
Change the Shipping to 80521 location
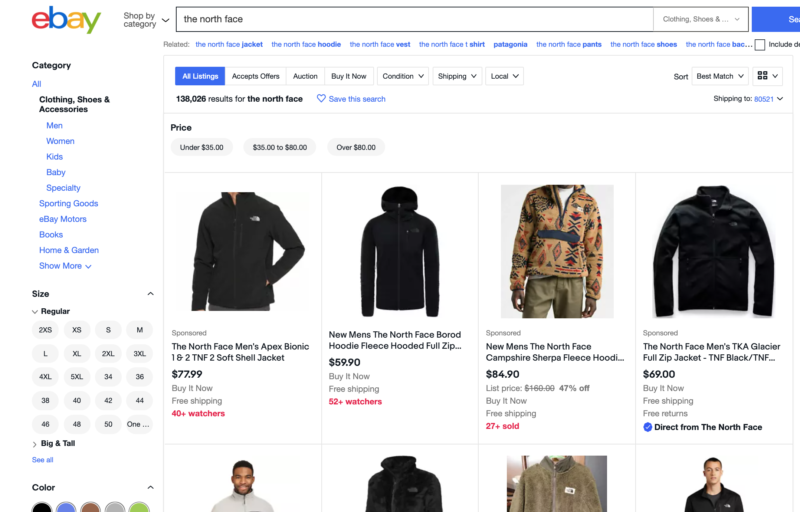click(x=768, y=99)
